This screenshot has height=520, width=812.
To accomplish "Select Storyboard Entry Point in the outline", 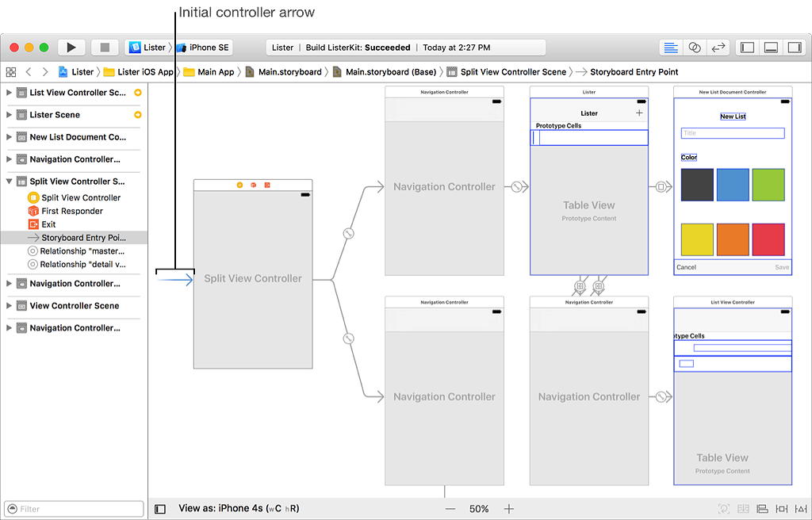I will tap(74, 238).
